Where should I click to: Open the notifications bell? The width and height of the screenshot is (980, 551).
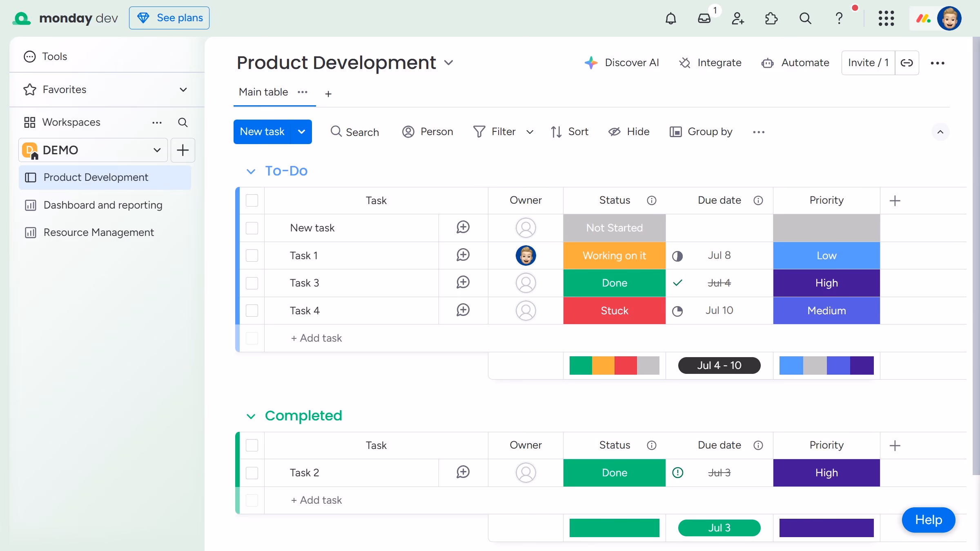click(671, 18)
